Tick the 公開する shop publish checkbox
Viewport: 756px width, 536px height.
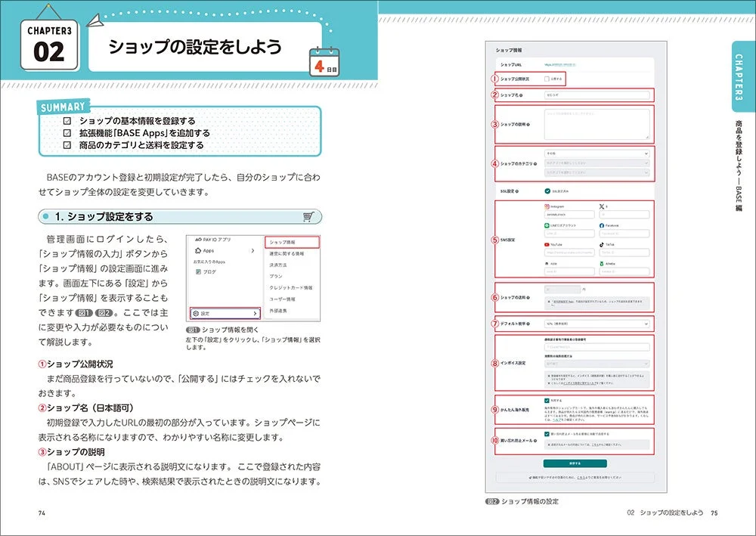tap(547, 79)
